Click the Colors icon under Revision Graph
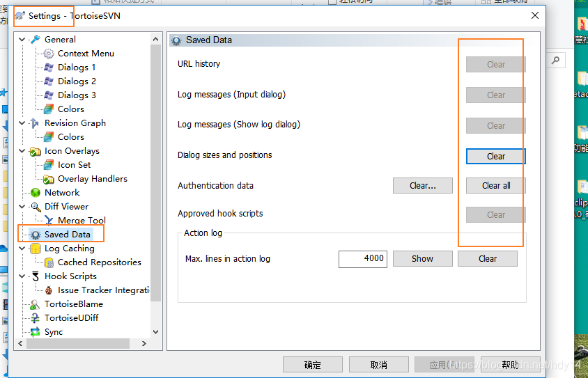588x378 pixels. [x=49, y=136]
